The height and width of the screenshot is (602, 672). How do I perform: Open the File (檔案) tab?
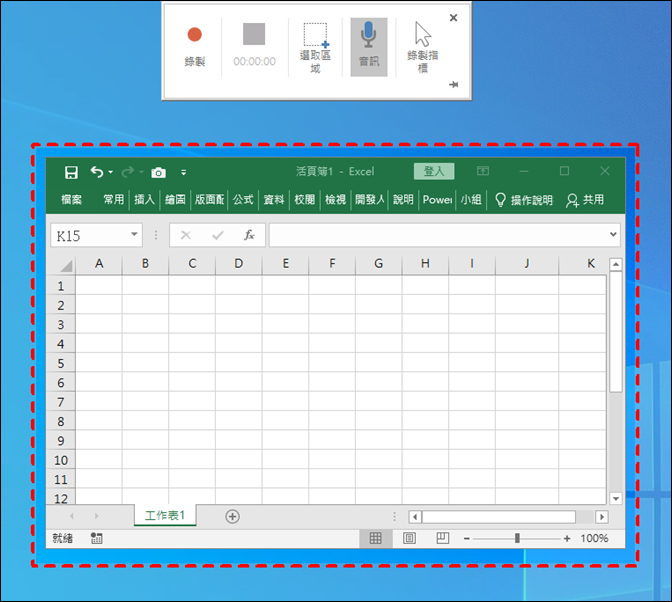pos(71,199)
